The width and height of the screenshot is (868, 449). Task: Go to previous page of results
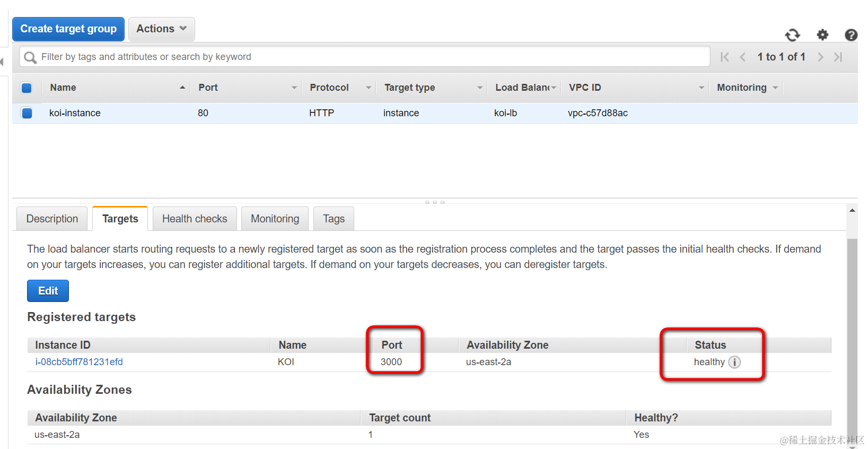[743, 57]
